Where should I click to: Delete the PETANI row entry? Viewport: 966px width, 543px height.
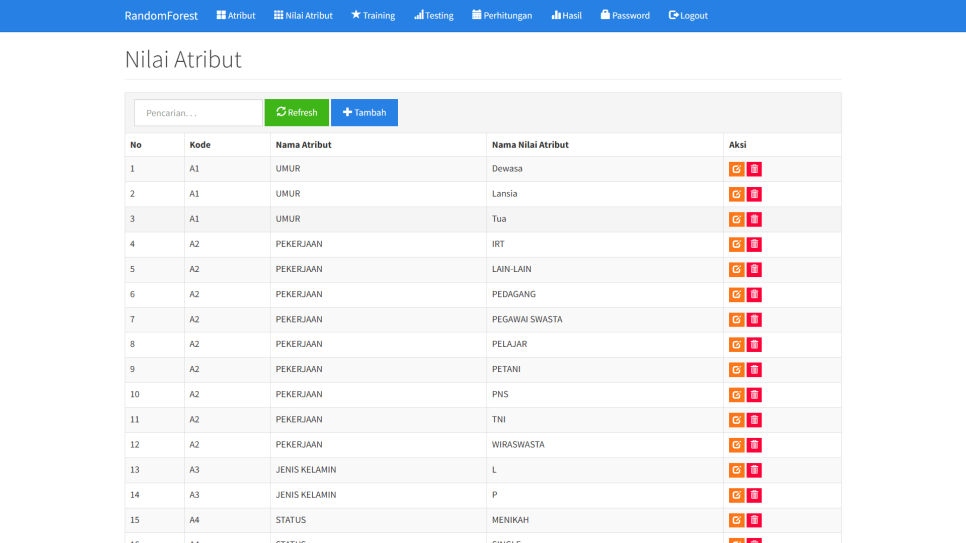[754, 370]
